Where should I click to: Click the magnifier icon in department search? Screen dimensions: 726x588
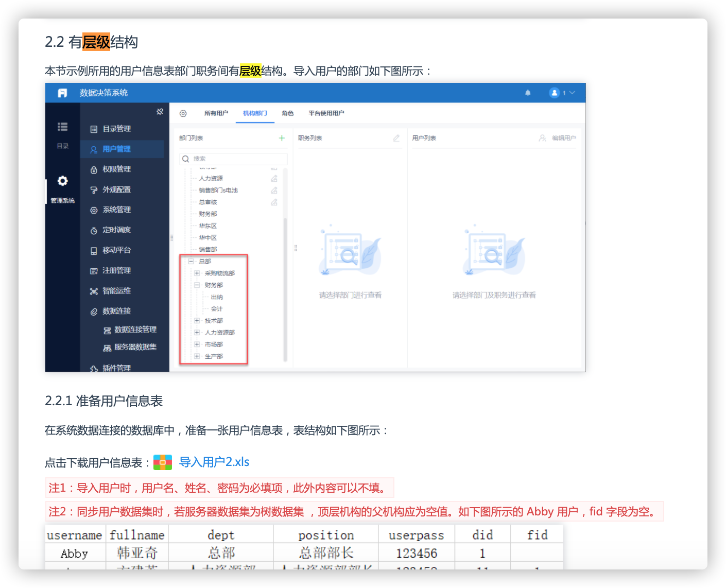[186, 159]
